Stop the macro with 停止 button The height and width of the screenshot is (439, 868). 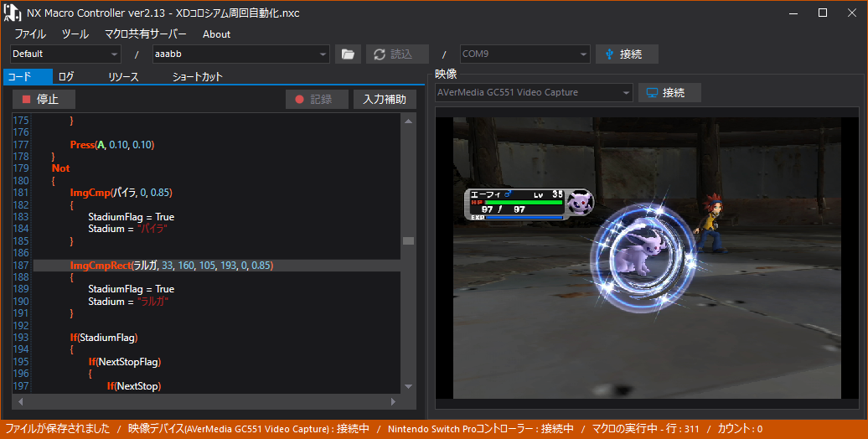pyautogui.click(x=44, y=99)
